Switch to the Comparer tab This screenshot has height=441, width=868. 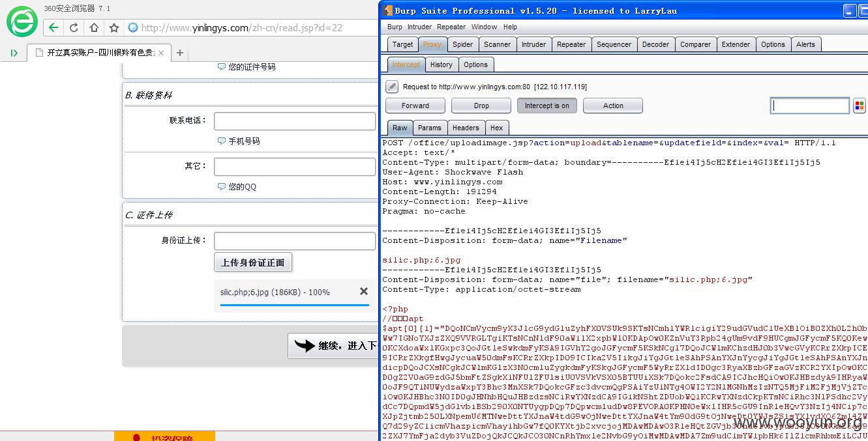(x=695, y=44)
